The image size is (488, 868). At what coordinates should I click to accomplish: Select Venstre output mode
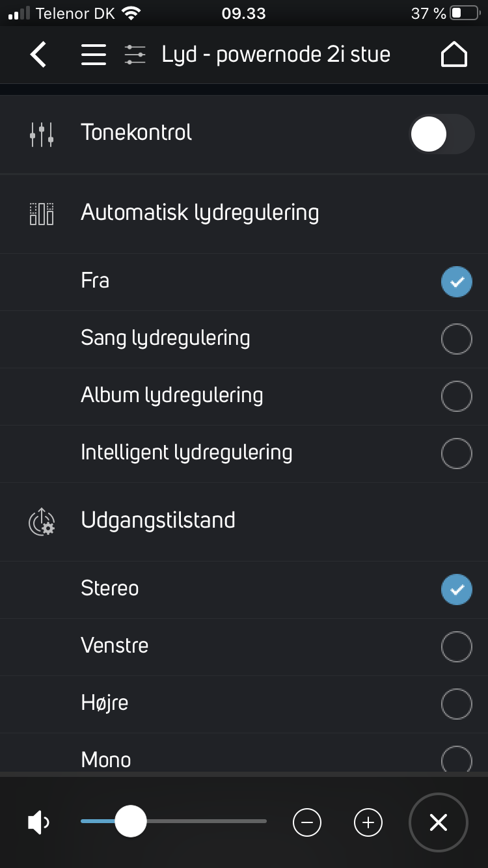[456, 647]
